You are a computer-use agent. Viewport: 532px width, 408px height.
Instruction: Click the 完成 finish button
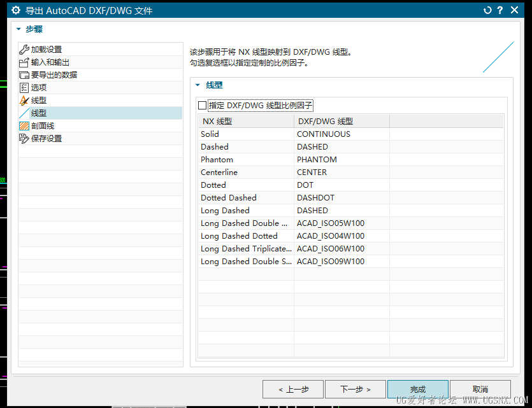click(418, 389)
